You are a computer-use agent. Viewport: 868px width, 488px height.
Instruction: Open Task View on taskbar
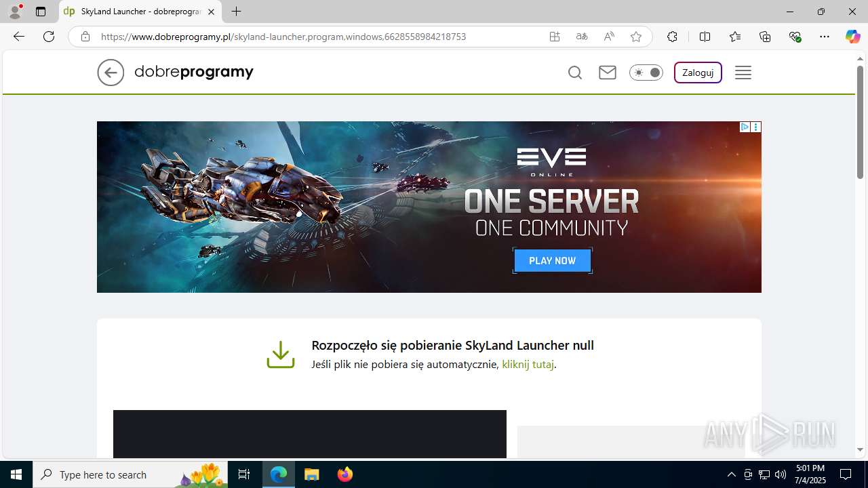pos(244,474)
